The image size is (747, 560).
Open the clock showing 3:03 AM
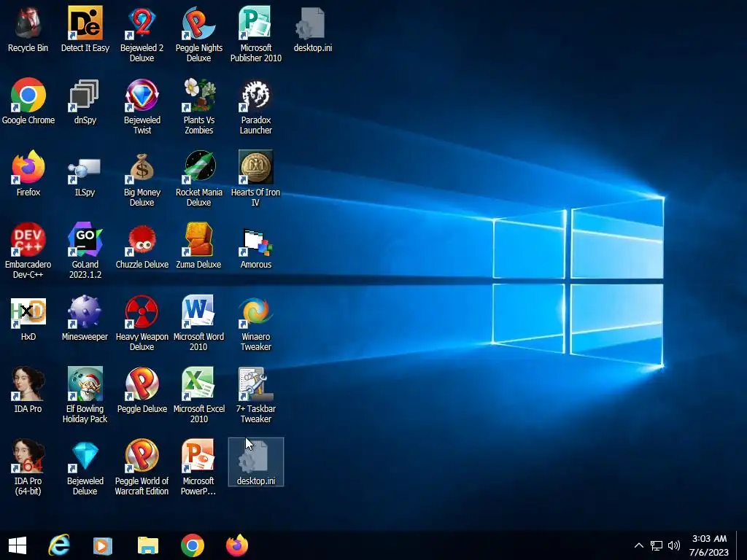tap(709, 545)
